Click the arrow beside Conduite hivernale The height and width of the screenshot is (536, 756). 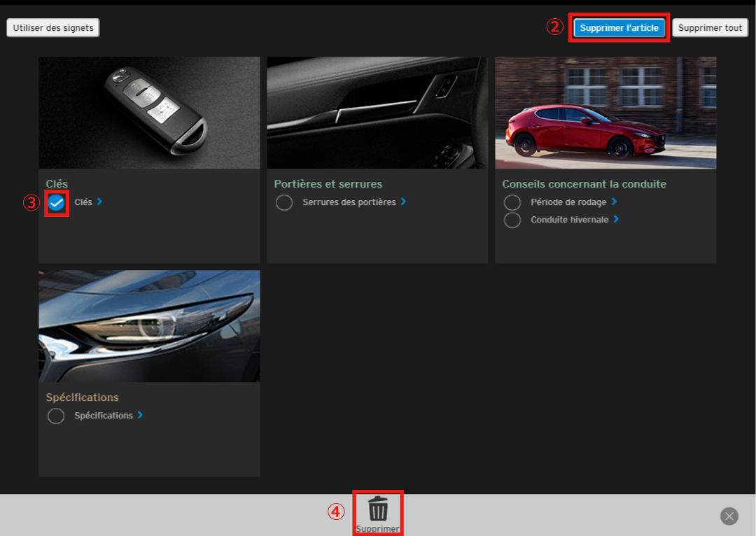(x=616, y=219)
